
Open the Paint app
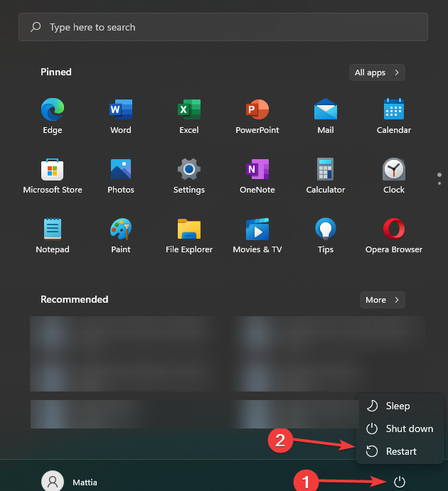pyautogui.click(x=121, y=235)
